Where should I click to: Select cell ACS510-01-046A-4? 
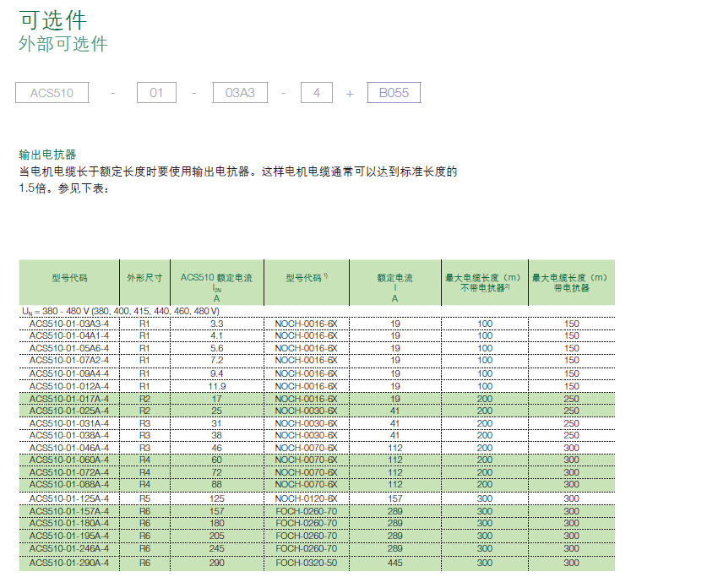click(69, 448)
